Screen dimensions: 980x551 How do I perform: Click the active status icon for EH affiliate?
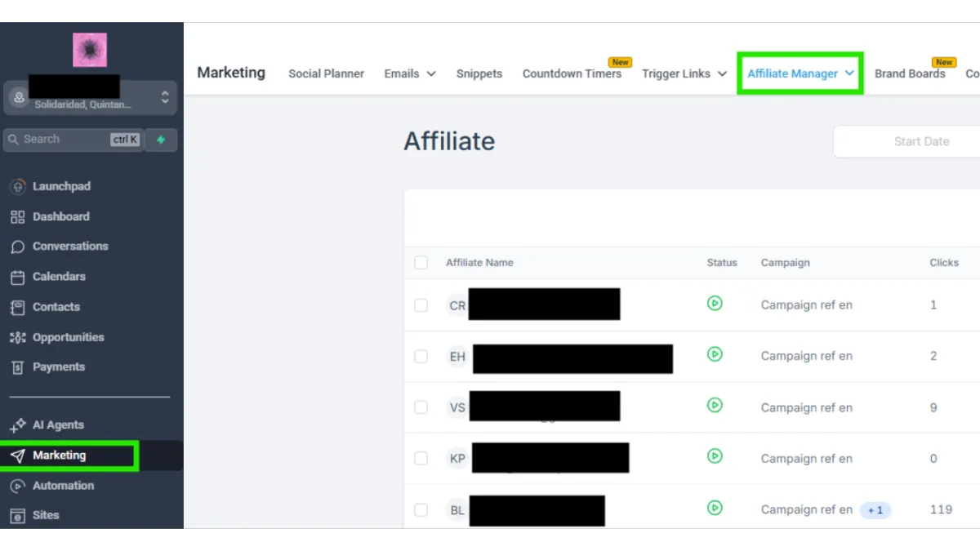click(715, 354)
